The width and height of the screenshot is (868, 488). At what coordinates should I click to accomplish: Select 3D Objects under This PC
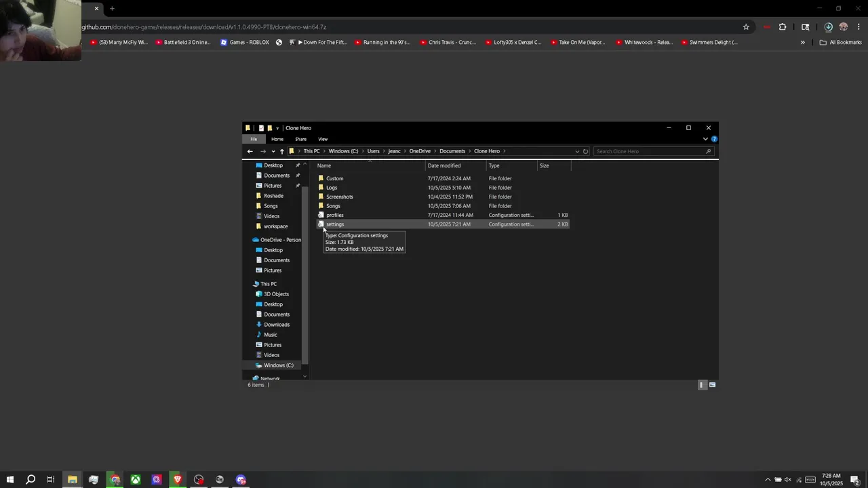[276, 294]
